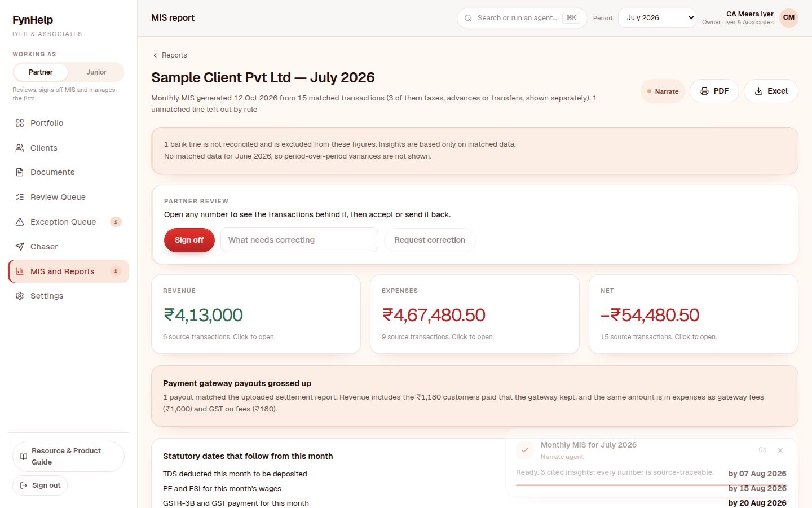Screen dimensions: 812x508
Task: Click 'TDS deducted this month to be deposited'
Action: click(235, 474)
